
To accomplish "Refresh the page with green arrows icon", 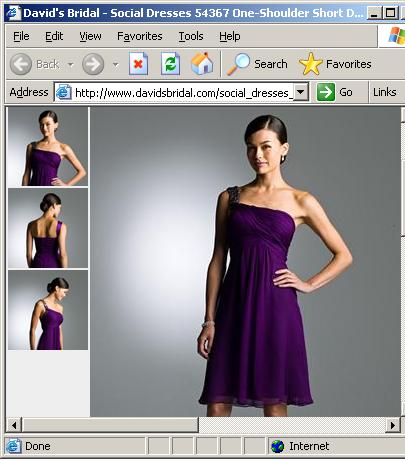I will [170, 64].
